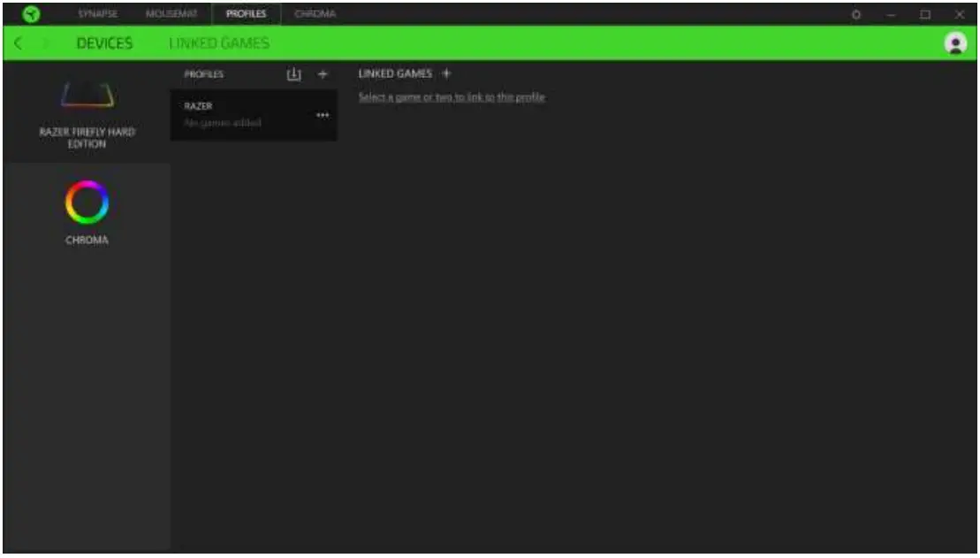Image resolution: width=980 pixels, height=558 pixels.
Task: Minimize the Synapse window
Action: 892,14
